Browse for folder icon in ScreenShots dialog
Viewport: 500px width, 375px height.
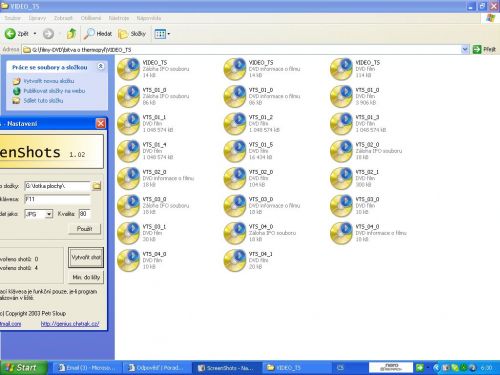(x=97, y=186)
